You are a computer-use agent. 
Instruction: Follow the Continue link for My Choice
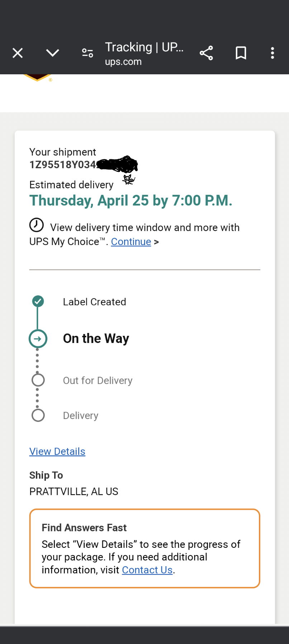coord(131,242)
